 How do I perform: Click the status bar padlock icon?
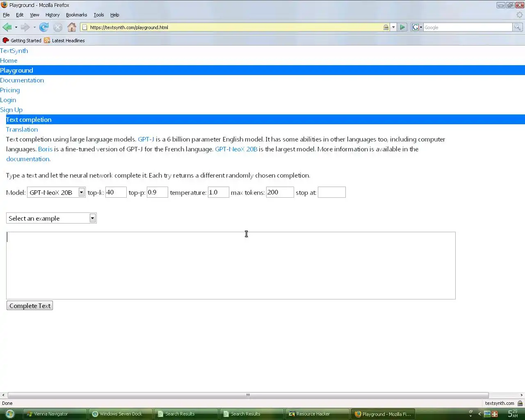click(520, 403)
